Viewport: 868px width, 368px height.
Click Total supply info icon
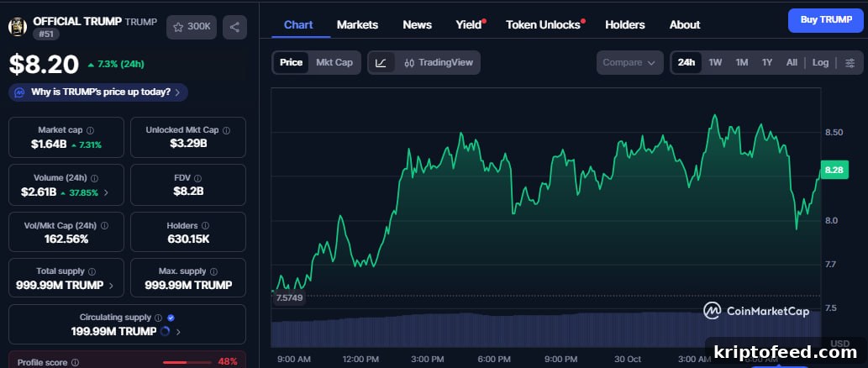click(92, 271)
